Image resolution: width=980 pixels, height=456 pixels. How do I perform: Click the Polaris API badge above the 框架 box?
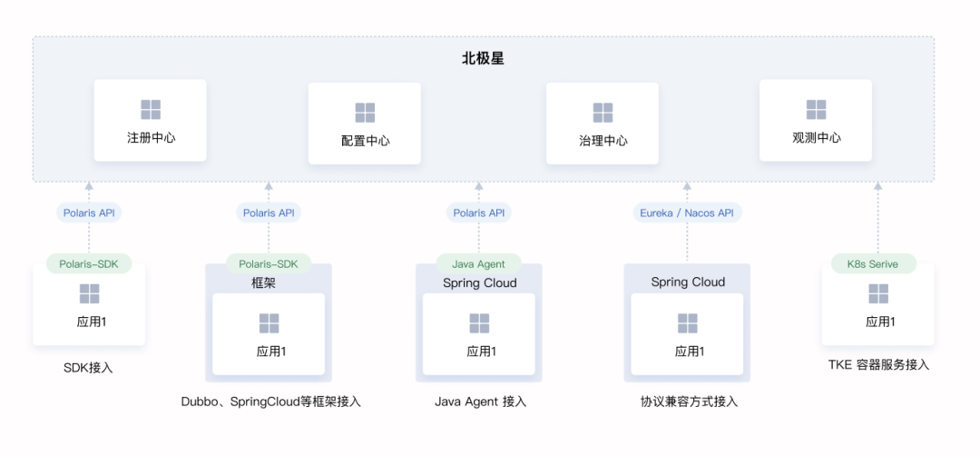pos(269,213)
